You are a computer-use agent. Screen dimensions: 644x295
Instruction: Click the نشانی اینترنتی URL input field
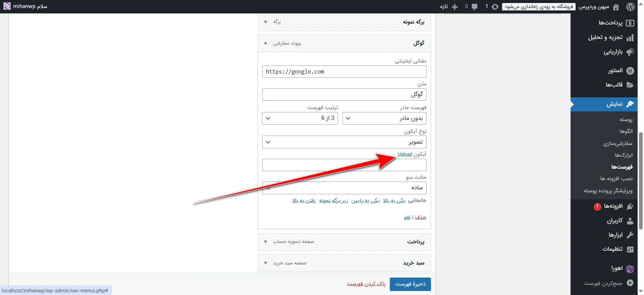tap(344, 72)
